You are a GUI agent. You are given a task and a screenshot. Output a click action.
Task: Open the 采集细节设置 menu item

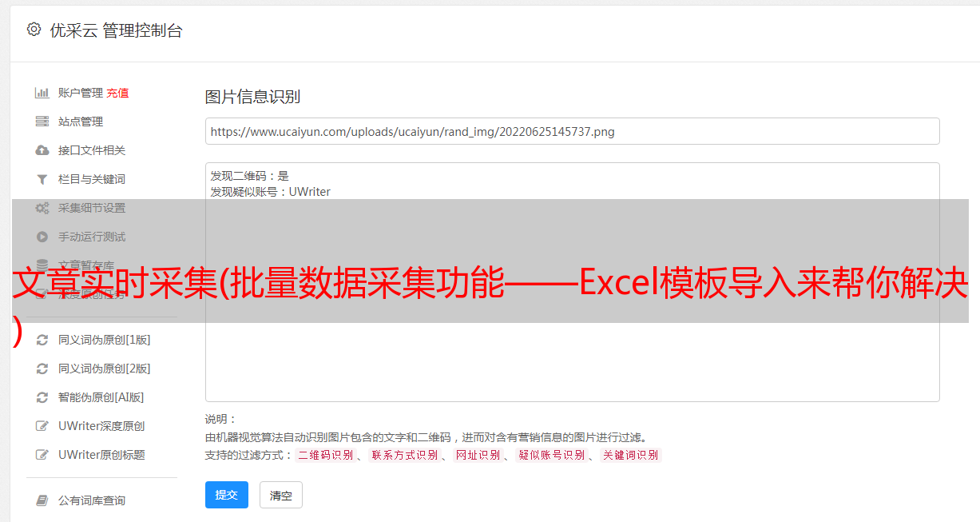coord(92,208)
